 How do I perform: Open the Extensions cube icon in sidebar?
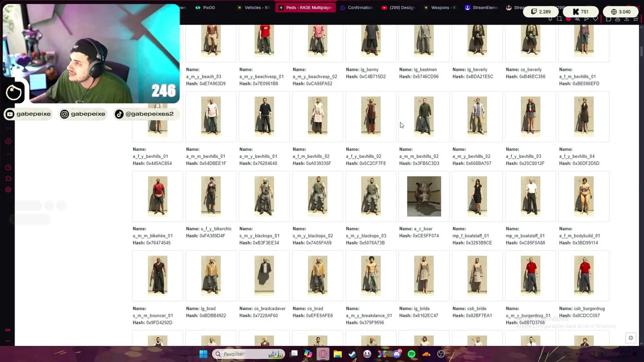click(x=8, y=178)
